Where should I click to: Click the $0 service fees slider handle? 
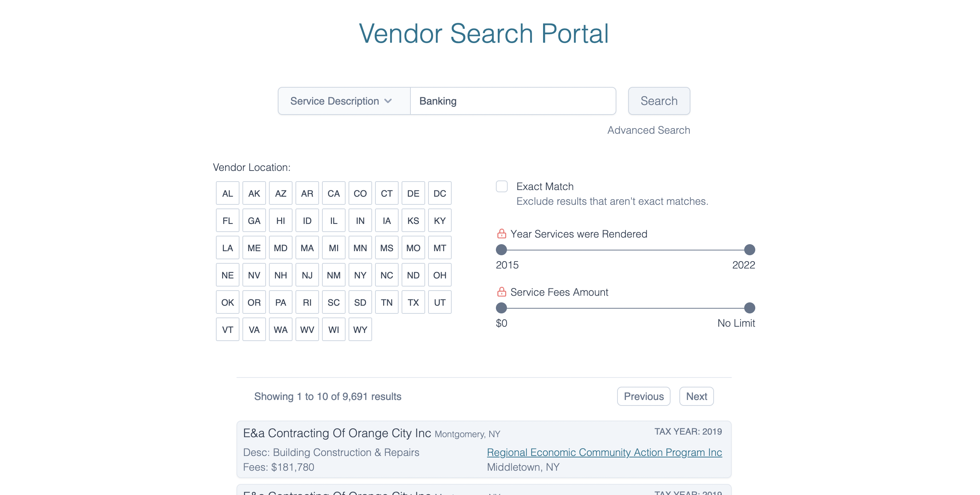(x=501, y=308)
